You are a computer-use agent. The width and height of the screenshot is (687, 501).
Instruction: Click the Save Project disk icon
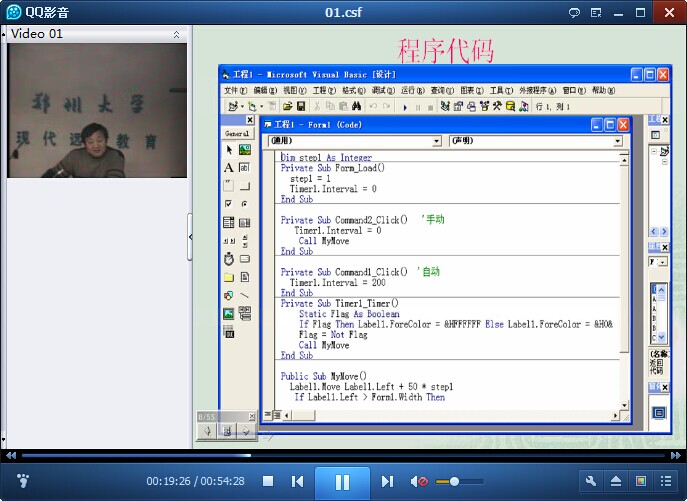coord(301,106)
